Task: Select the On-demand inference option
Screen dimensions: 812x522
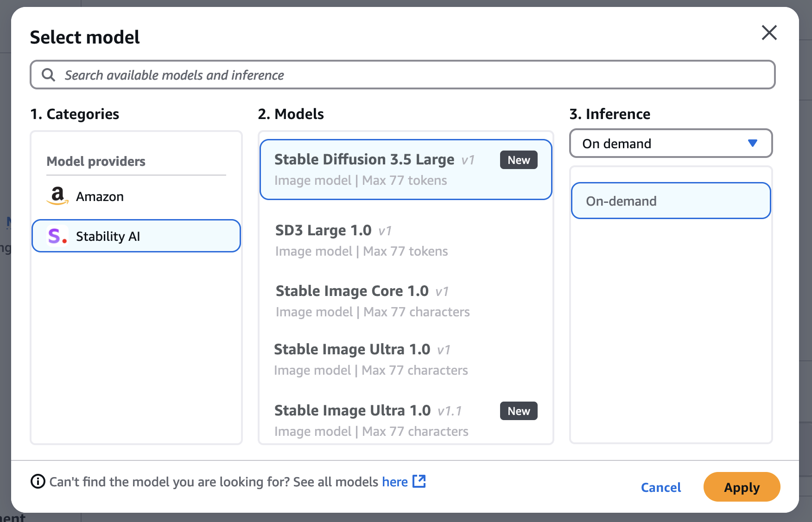Action: [x=671, y=201]
